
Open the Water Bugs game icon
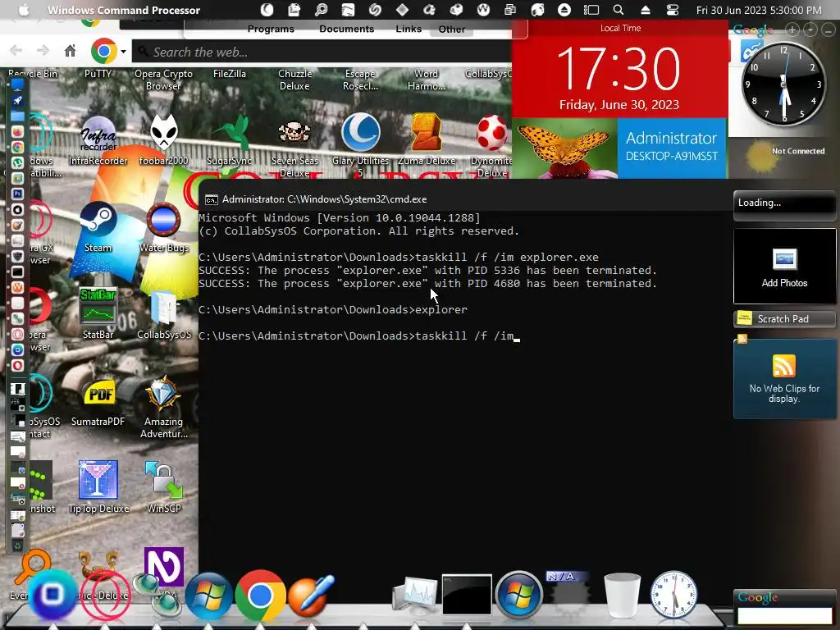164,219
